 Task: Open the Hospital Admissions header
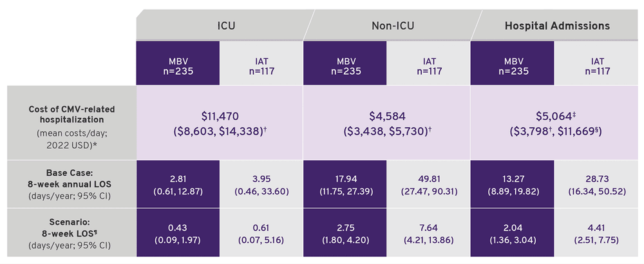[x=557, y=26]
